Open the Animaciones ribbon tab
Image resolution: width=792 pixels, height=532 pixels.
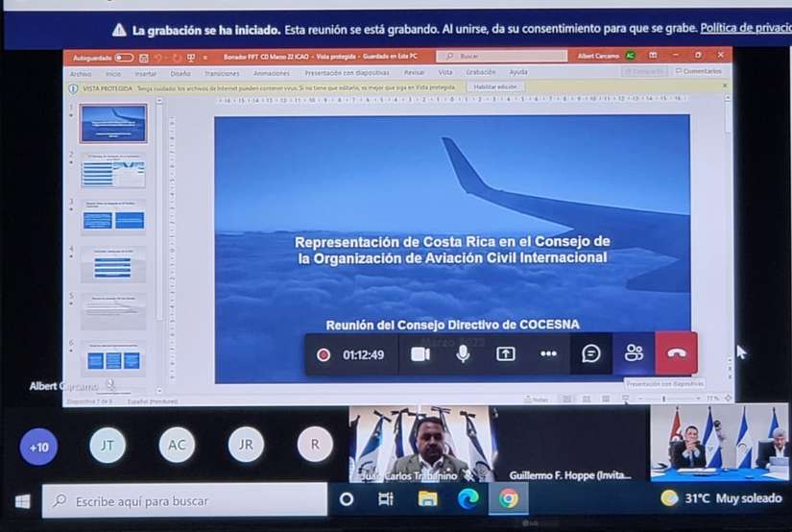[x=272, y=73]
